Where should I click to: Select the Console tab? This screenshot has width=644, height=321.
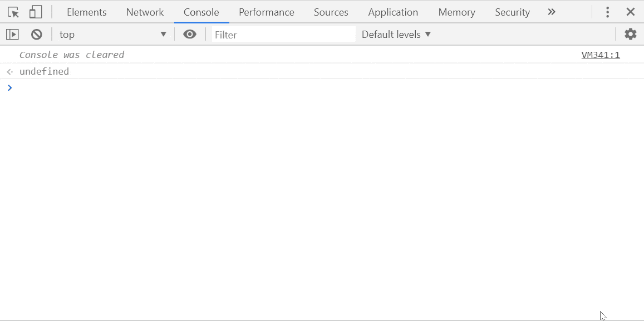coord(201,12)
